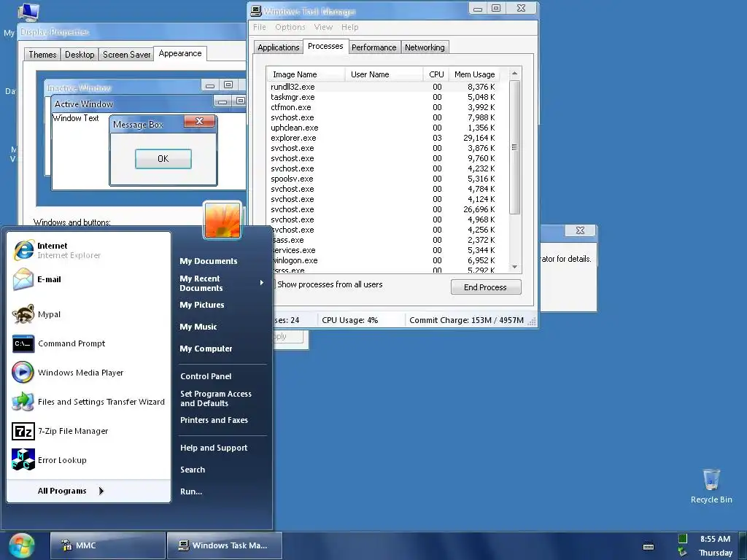Open My Computer from Start menu
The image size is (747, 560).
pos(206,349)
